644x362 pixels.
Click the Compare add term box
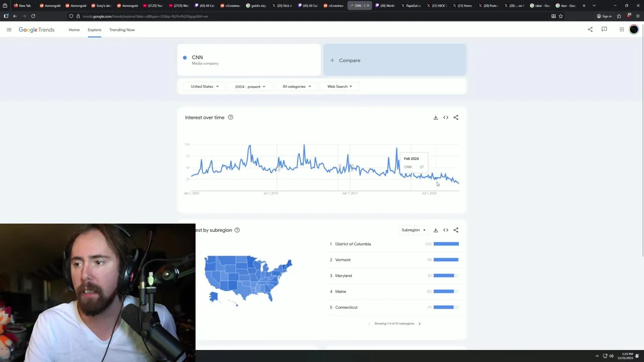click(x=395, y=60)
